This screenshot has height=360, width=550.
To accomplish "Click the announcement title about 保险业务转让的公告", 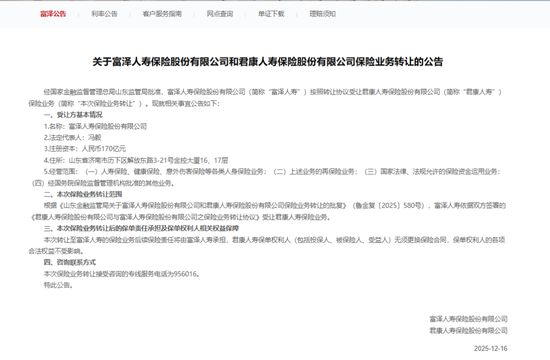I will (x=268, y=62).
